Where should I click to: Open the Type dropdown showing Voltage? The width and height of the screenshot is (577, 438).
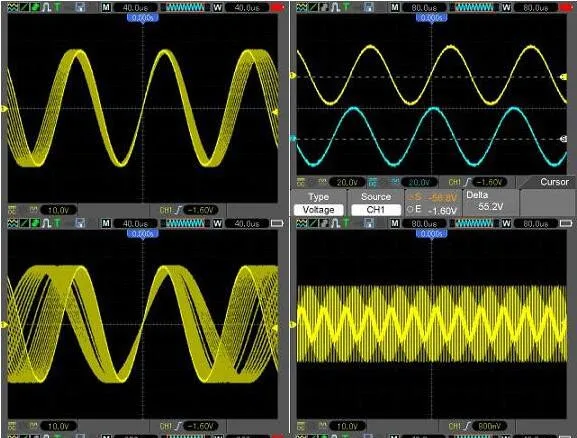pos(319,210)
